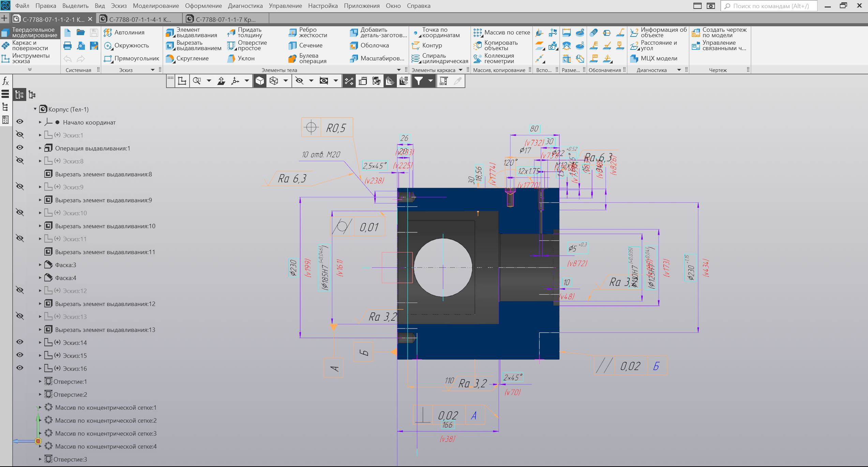Open the Моделирование menu
This screenshot has width=868, height=467.
155,6
